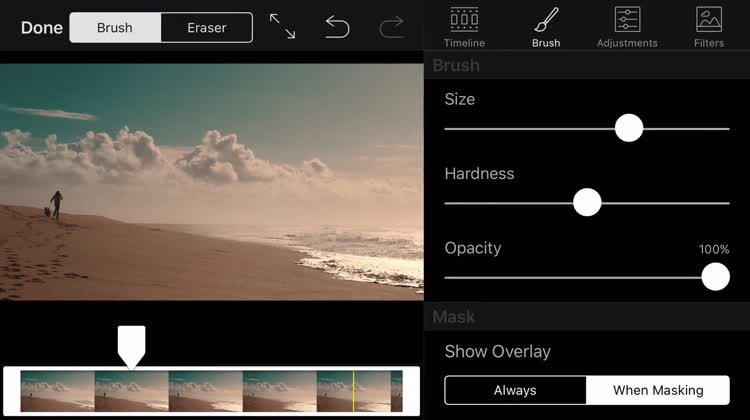Click the Size slider handle
This screenshot has height=420, width=750.
(629, 128)
